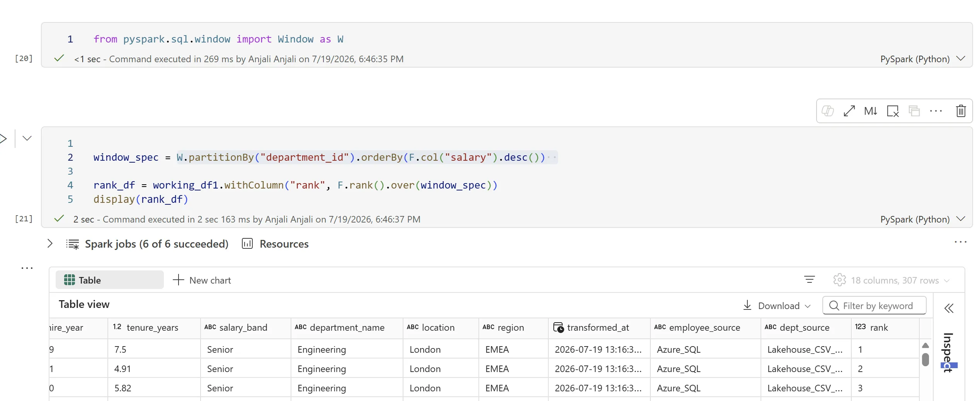The height and width of the screenshot is (401, 980).
Task: Click the tenure_years cell showing 7.5
Action: point(154,349)
